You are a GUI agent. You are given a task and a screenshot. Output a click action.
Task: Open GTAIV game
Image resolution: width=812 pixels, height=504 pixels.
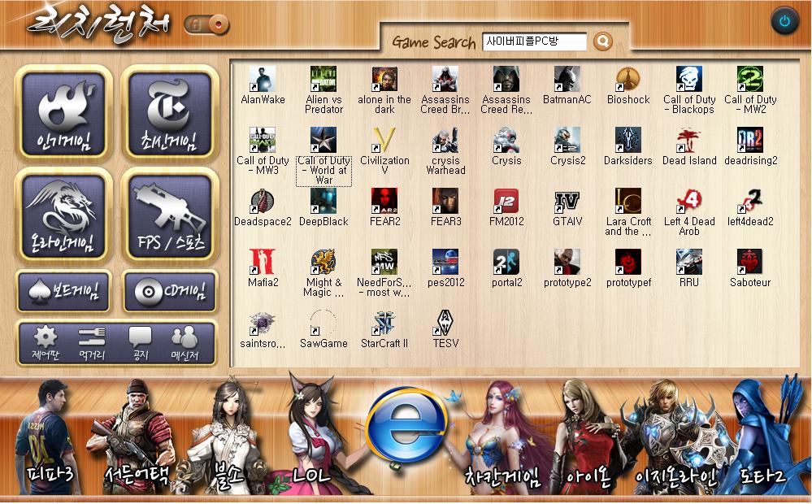(x=567, y=208)
